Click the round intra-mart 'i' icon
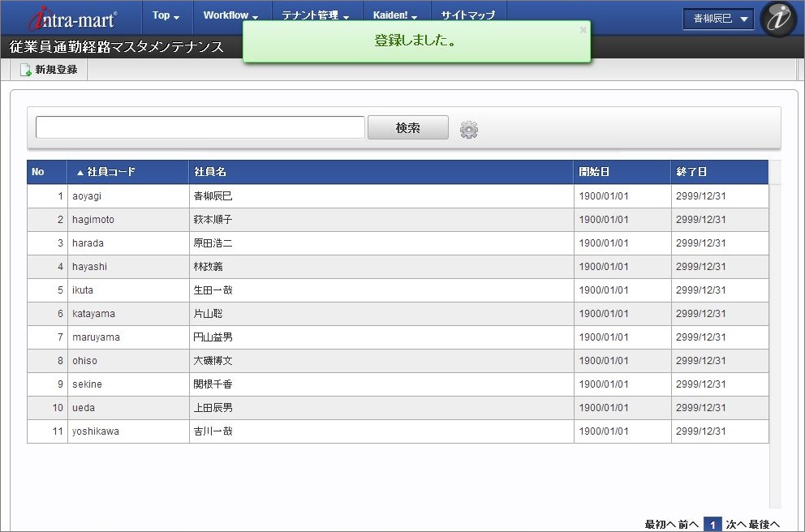This screenshot has height=532, width=805. point(778,19)
